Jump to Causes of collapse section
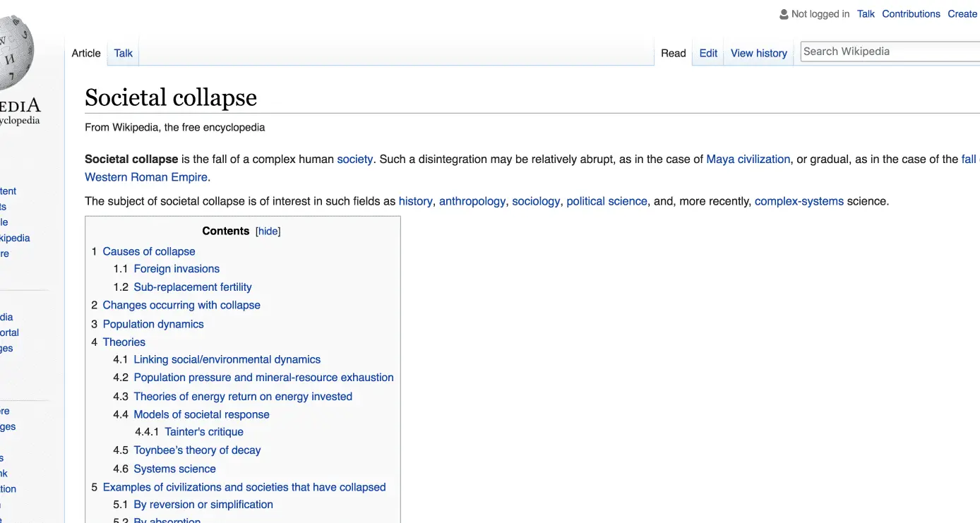Screen dimensions: 980x523 148,251
